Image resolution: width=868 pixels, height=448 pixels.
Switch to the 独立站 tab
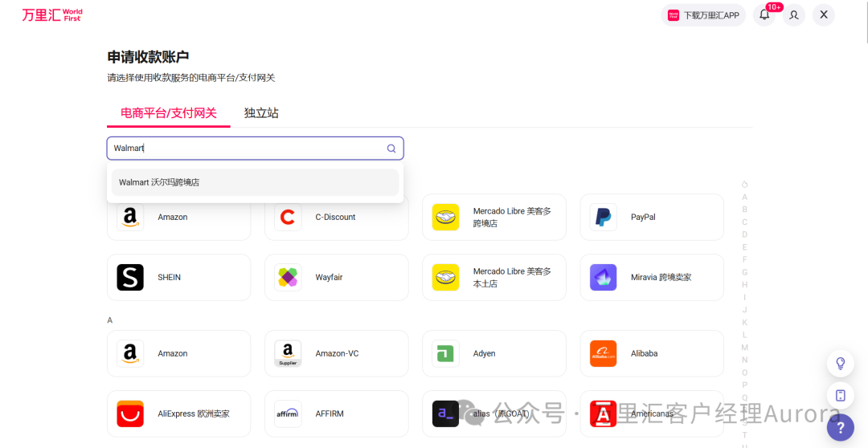click(261, 113)
